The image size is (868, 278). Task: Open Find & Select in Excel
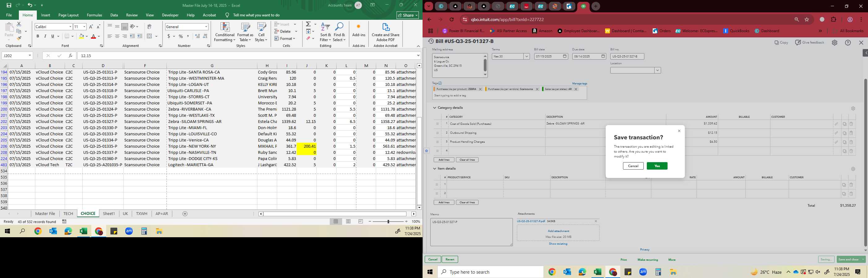(339, 32)
